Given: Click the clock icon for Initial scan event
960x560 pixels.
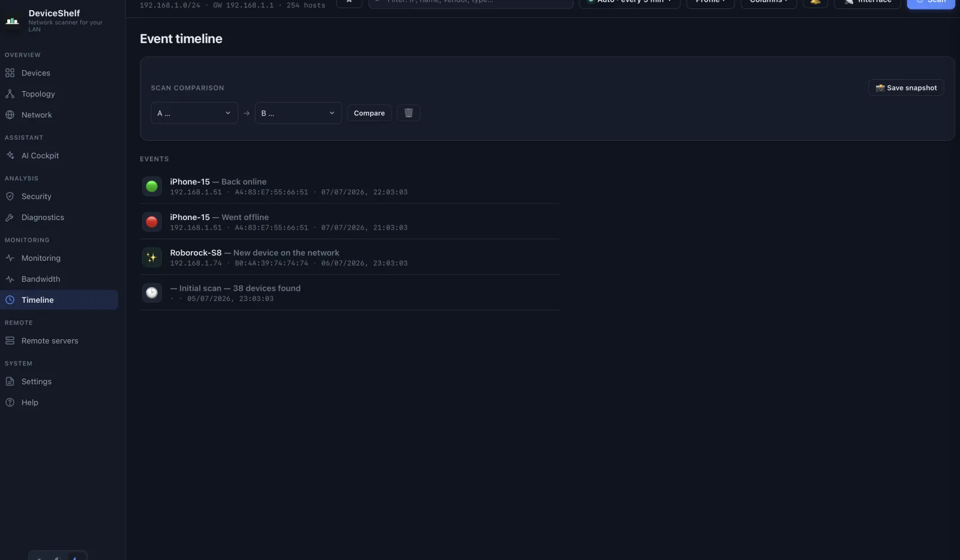Looking at the screenshot, I should click(x=152, y=293).
